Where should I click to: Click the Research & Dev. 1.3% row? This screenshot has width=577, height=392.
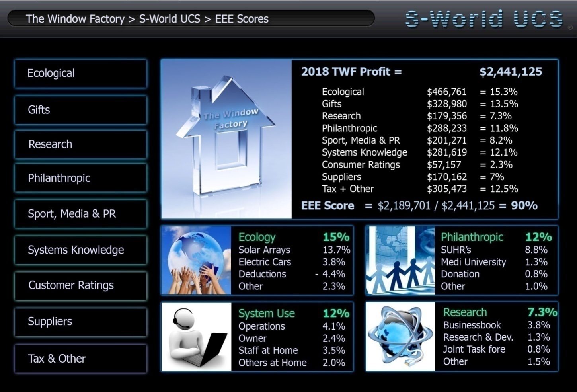[x=497, y=337]
